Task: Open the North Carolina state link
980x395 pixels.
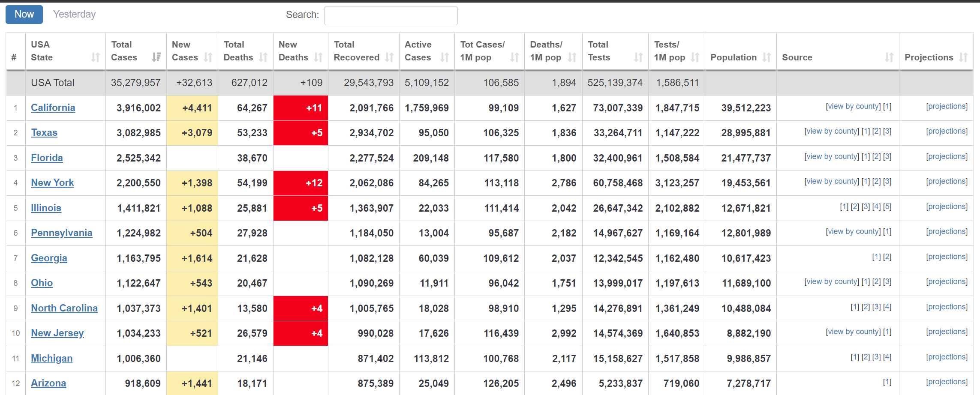Action: (64, 308)
